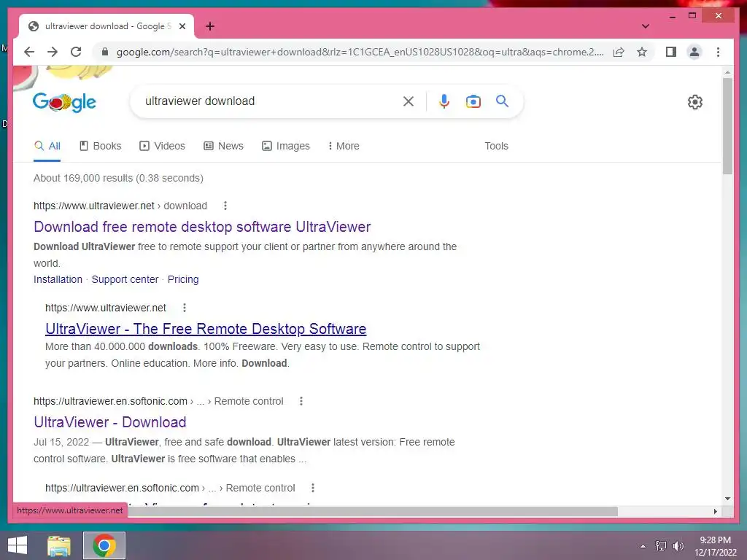Open the Support center sitelink

coord(125,279)
